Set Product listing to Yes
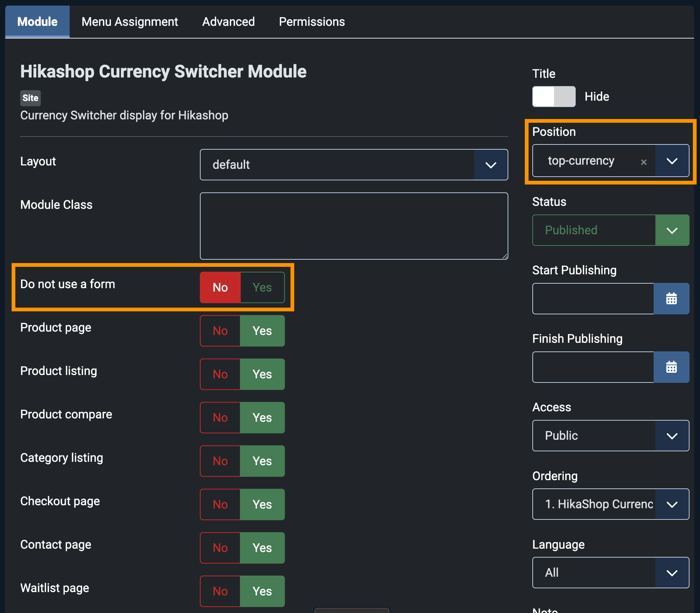Viewport: 700px width, 613px height. (262, 374)
